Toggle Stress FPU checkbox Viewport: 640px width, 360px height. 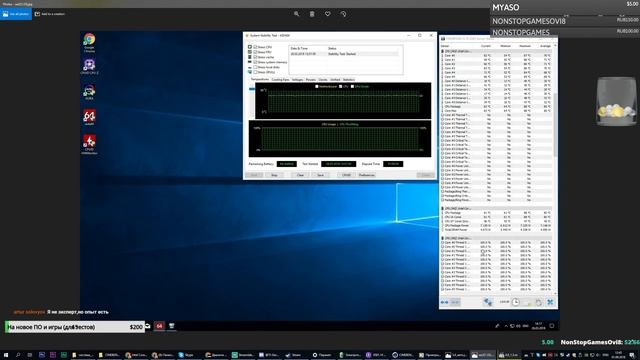pyautogui.click(x=255, y=52)
